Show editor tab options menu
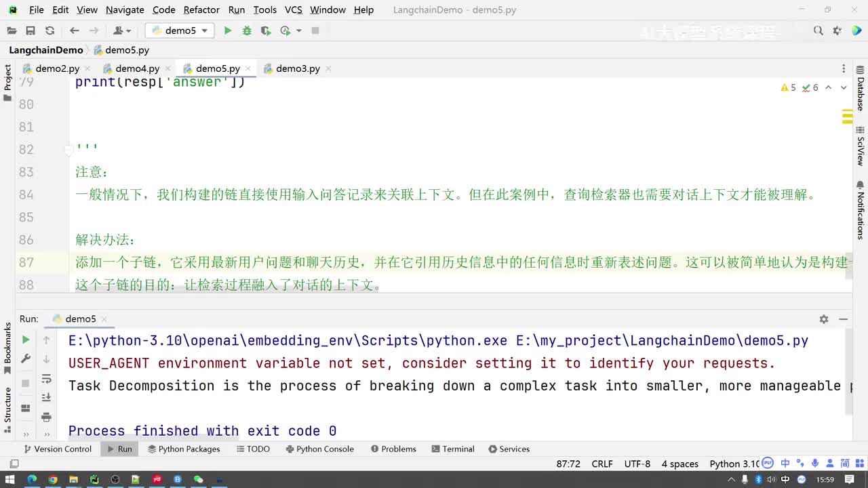This screenshot has height=488, width=868. pyautogui.click(x=844, y=68)
